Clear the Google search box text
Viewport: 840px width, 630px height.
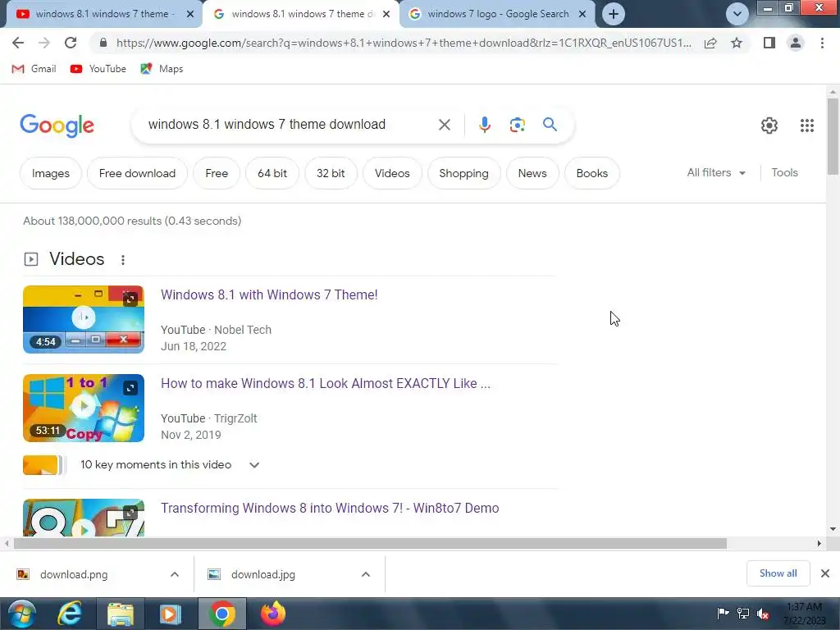coord(444,125)
